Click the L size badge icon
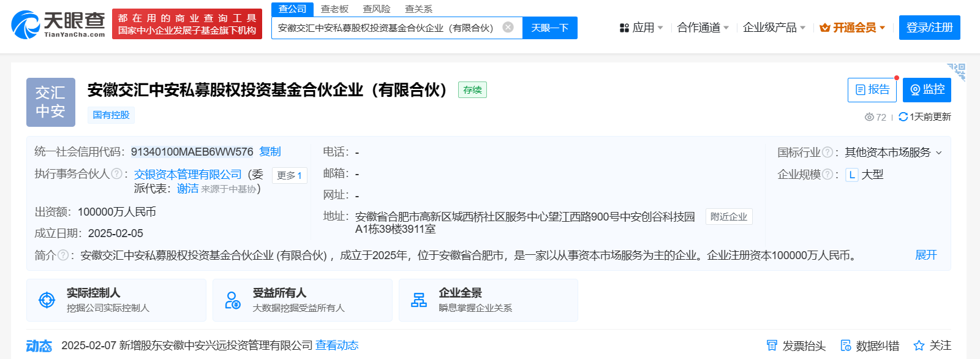 click(852, 175)
